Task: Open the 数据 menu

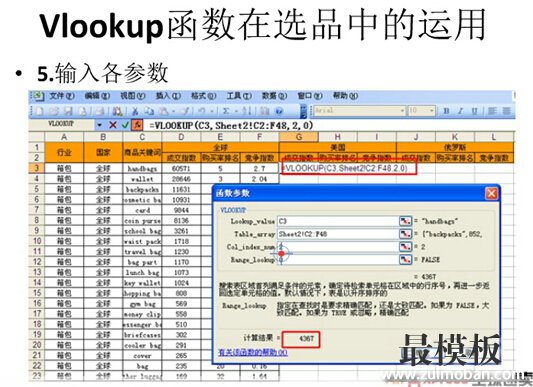Action: pyautogui.click(x=275, y=96)
